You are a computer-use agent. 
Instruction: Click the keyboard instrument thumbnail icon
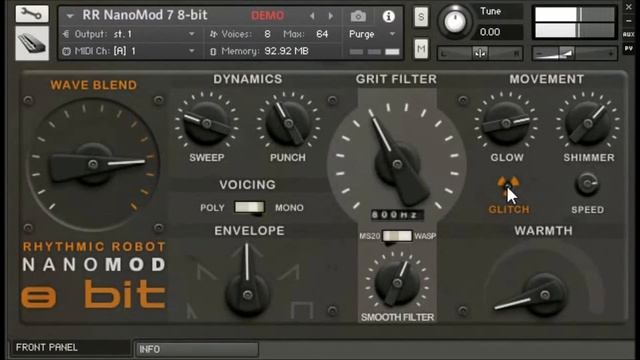[32, 43]
